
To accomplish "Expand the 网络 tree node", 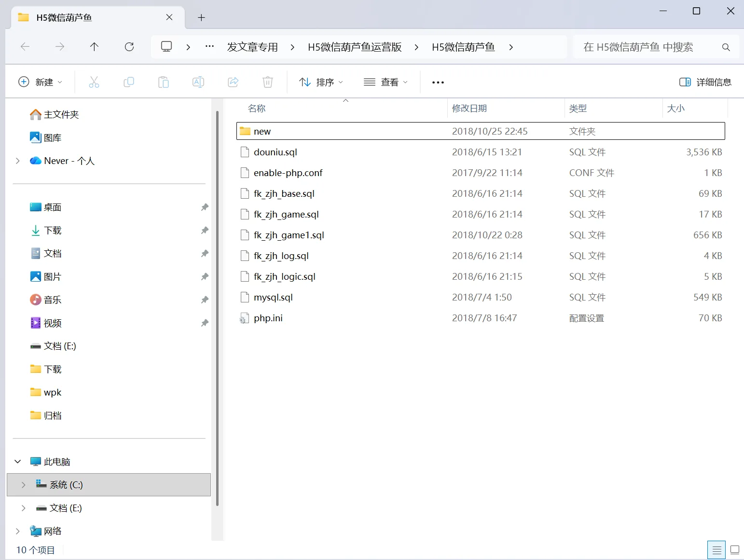I will 18,531.
